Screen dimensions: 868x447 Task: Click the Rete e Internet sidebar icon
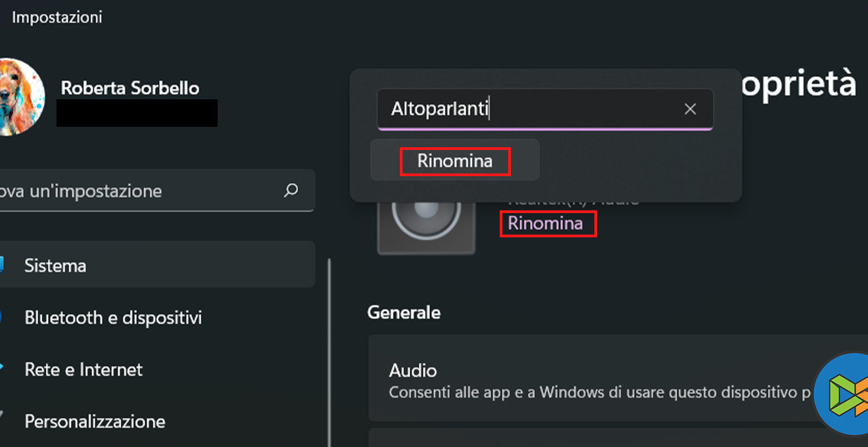click(2, 369)
